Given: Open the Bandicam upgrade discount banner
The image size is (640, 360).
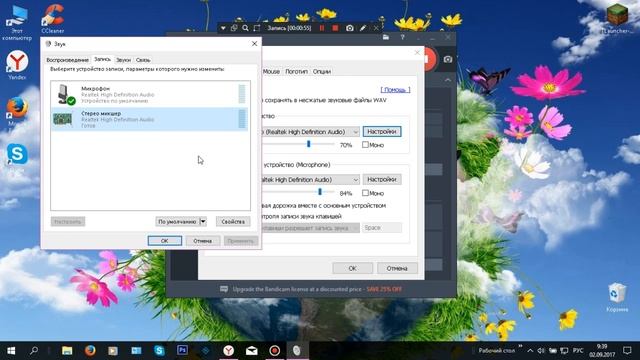Looking at the screenshot, I should [311, 289].
